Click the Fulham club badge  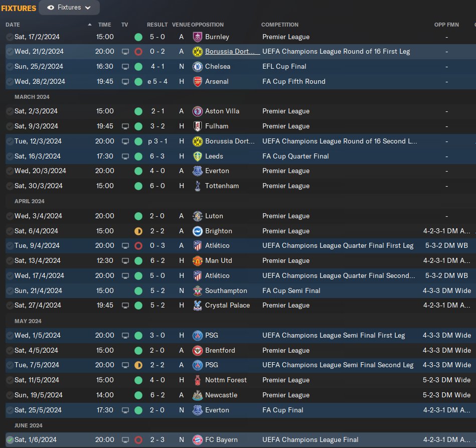coord(198,126)
